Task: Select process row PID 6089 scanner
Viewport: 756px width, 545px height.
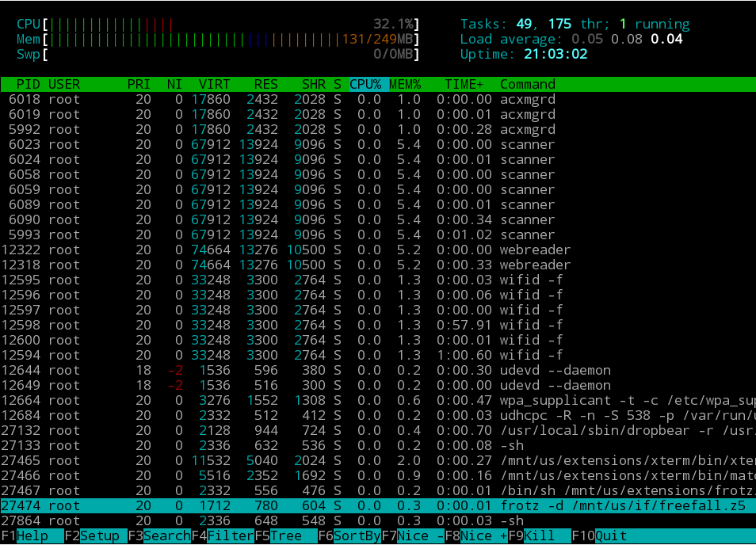Action: pos(378,205)
